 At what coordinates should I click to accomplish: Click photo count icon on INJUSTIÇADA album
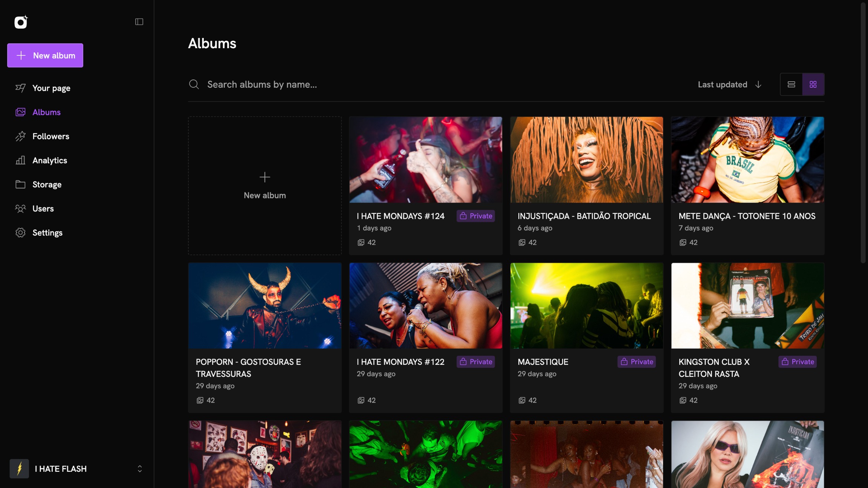[x=522, y=242]
